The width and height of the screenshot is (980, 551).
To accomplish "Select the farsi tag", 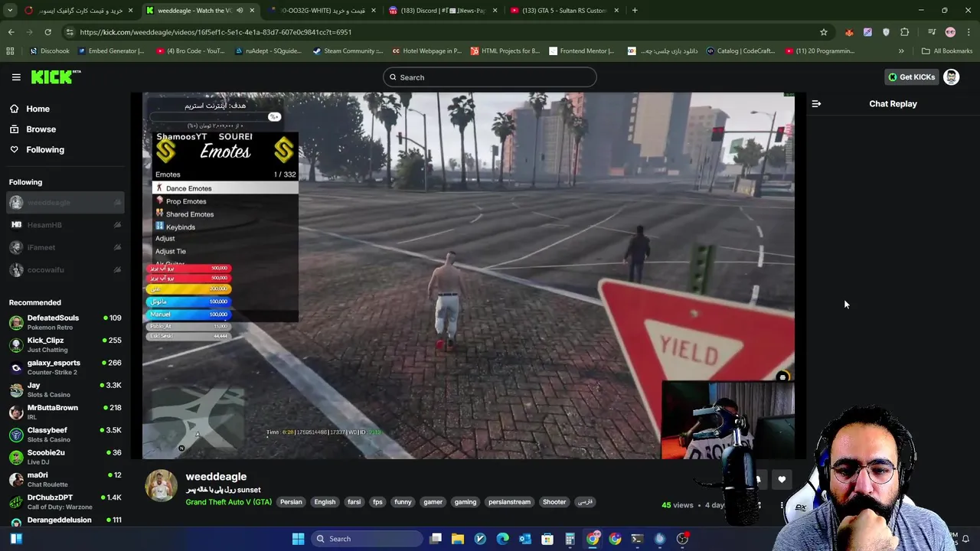I will (354, 502).
